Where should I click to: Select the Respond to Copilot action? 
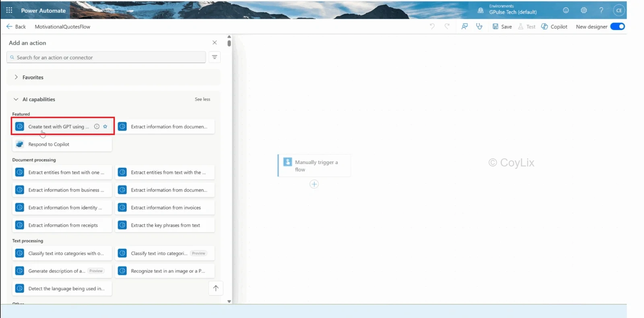point(62,144)
